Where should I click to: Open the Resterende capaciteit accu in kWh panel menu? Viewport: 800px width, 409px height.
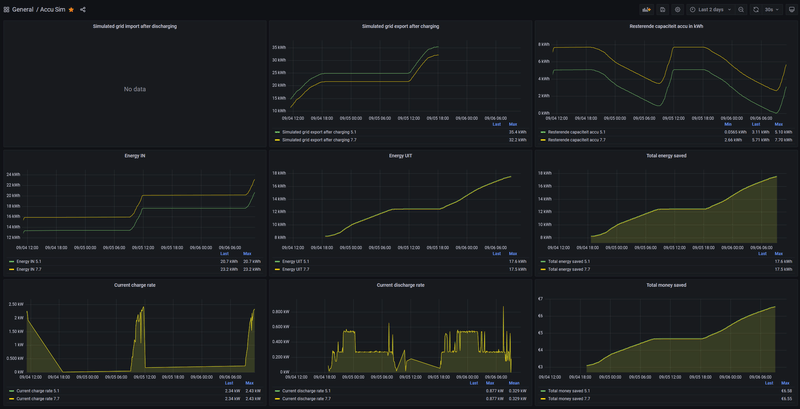[x=666, y=26]
